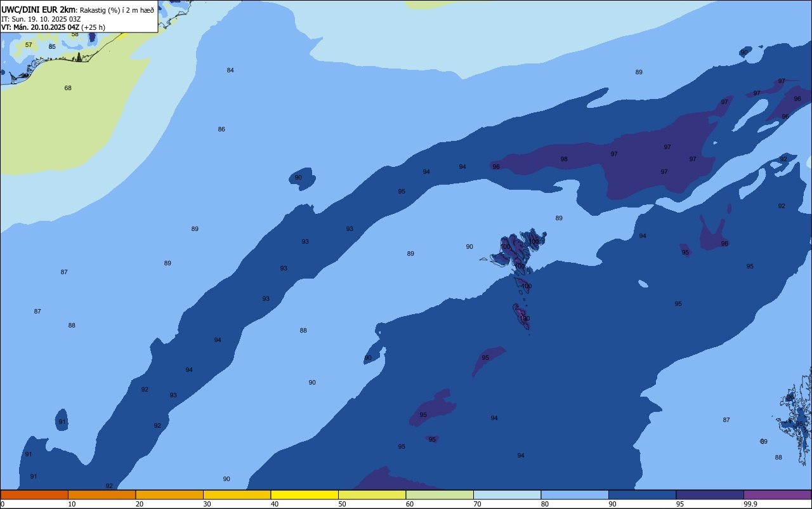Click the 'UWC/DINI EUR 2km' title text

(x=38, y=10)
